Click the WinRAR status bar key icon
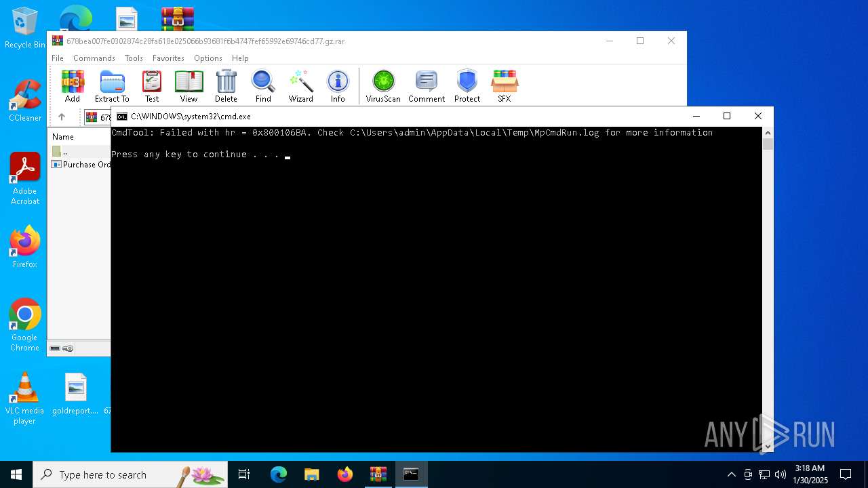This screenshot has width=868, height=488. point(68,348)
